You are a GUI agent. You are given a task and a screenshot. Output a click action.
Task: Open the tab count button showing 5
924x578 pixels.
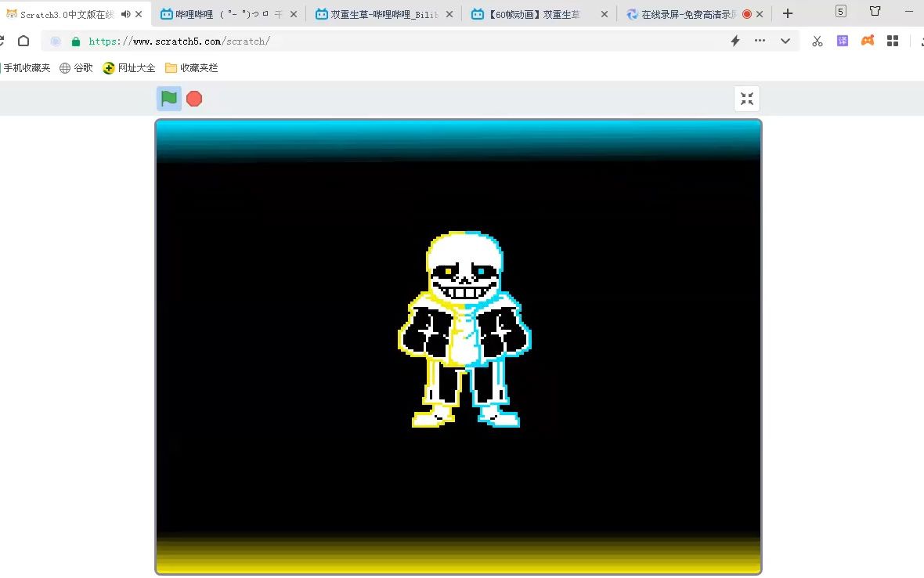click(x=841, y=11)
